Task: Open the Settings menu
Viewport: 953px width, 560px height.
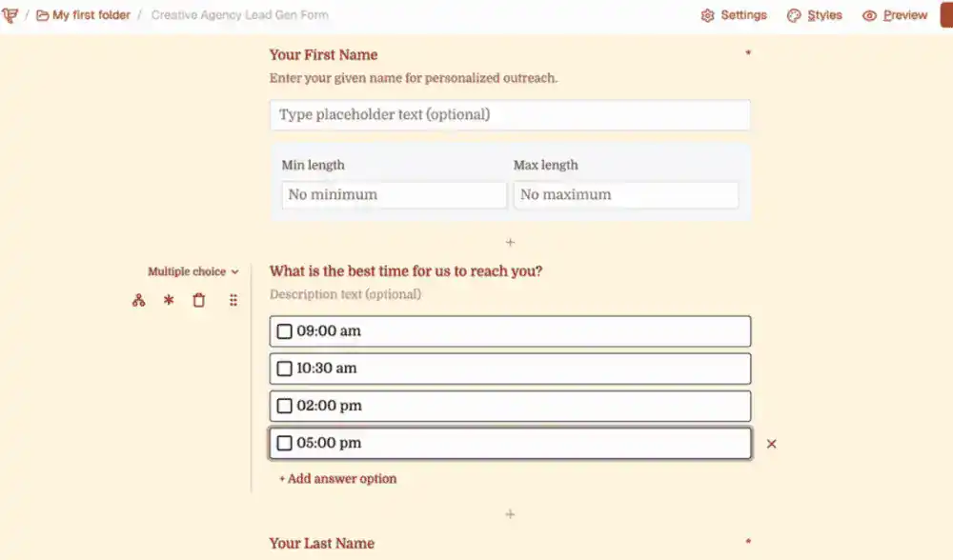Action: pos(734,15)
